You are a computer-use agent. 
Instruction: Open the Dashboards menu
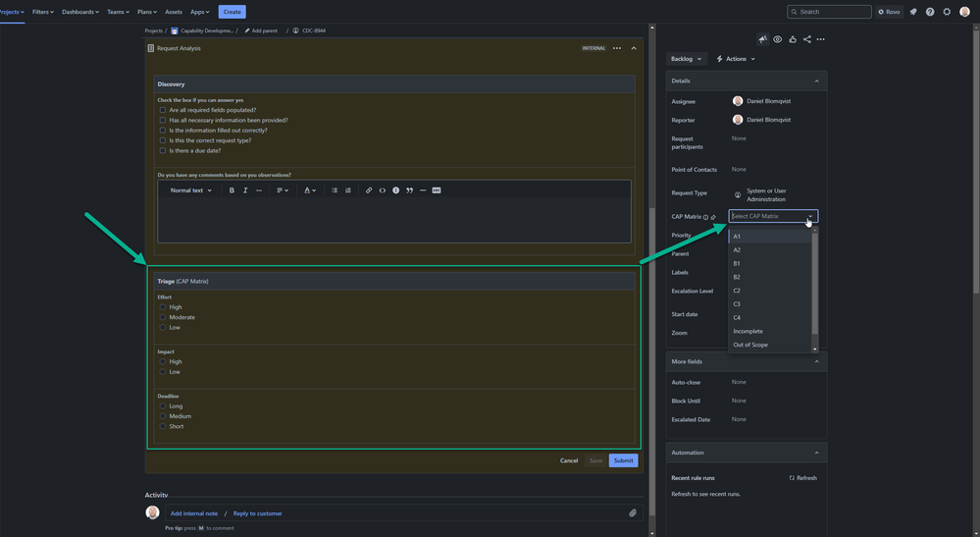click(80, 12)
